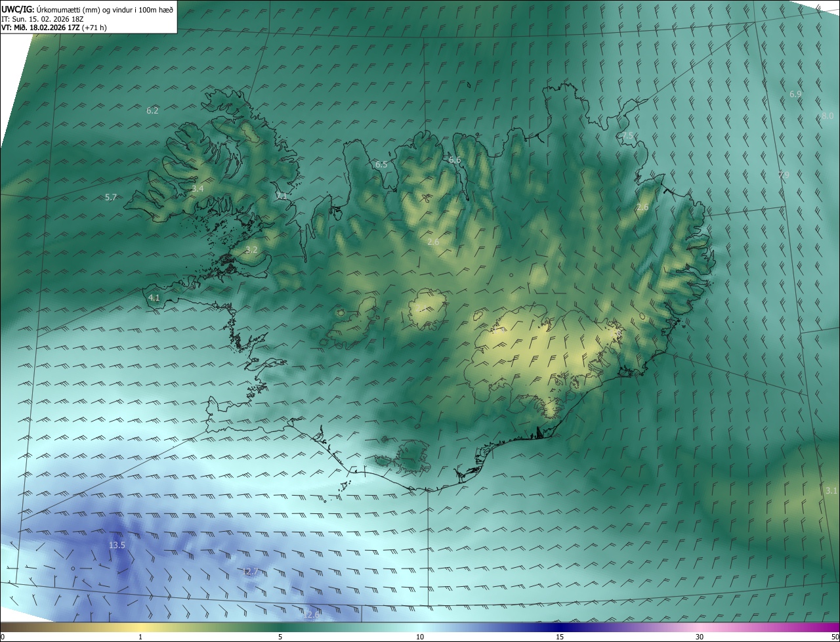Viewport: 840px width, 642px height.
Task: Select the 6.5 value label
Action: pyautogui.click(x=381, y=164)
